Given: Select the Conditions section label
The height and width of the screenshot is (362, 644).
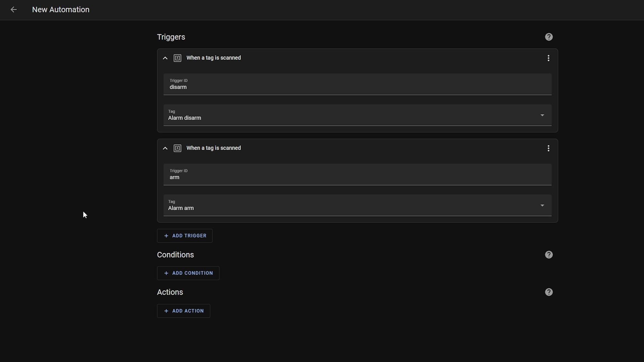Looking at the screenshot, I should click(175, 255).
